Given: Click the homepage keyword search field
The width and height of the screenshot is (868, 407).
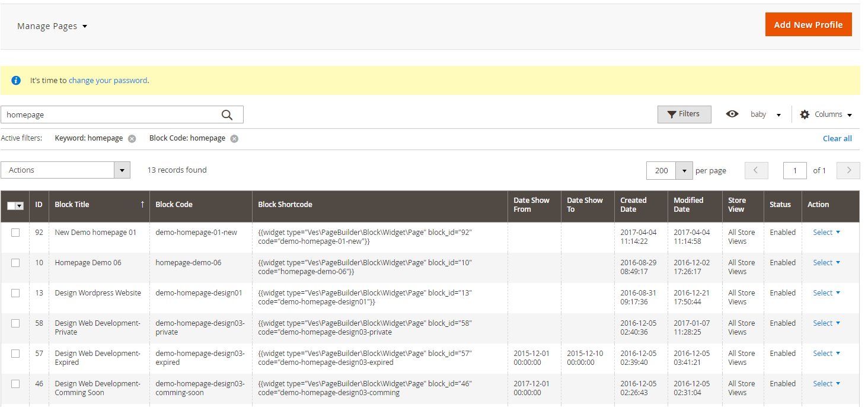Looking at the screenshot, I should point(110,115).
